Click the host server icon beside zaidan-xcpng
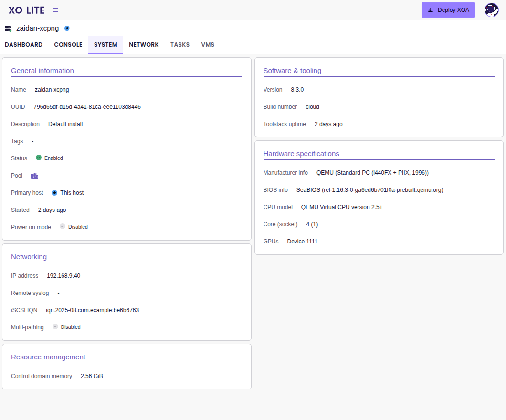Screen dimensions: 506x420 pos(9,29)
